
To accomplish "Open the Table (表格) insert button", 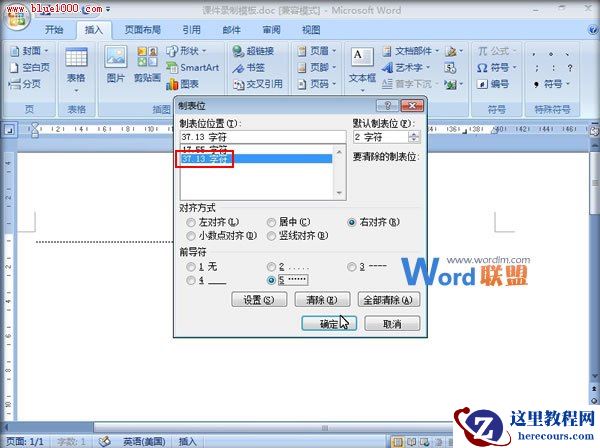I will tap(76, 69).
